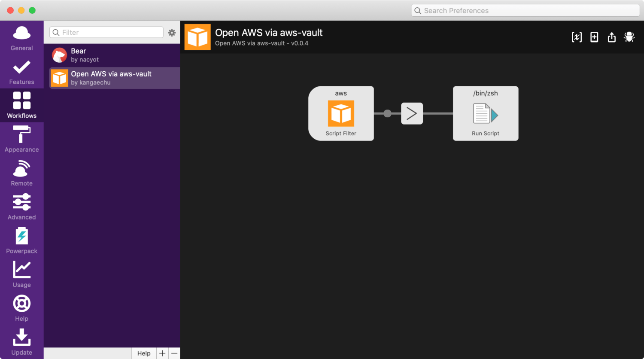Viewport: 644px width, 359px height.
Task: Click the Bear workflow icon
Action: click(x=59, y=55)
